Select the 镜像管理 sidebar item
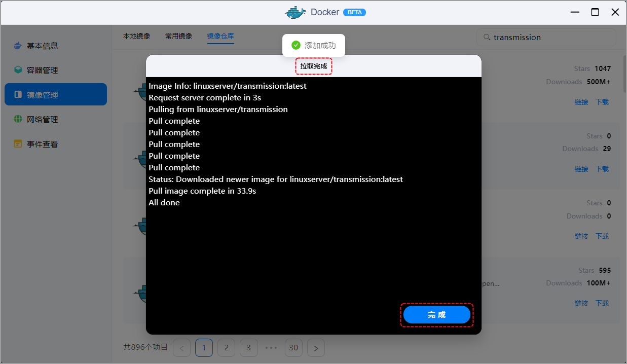The image size is (627, 364). coord(43,94)
